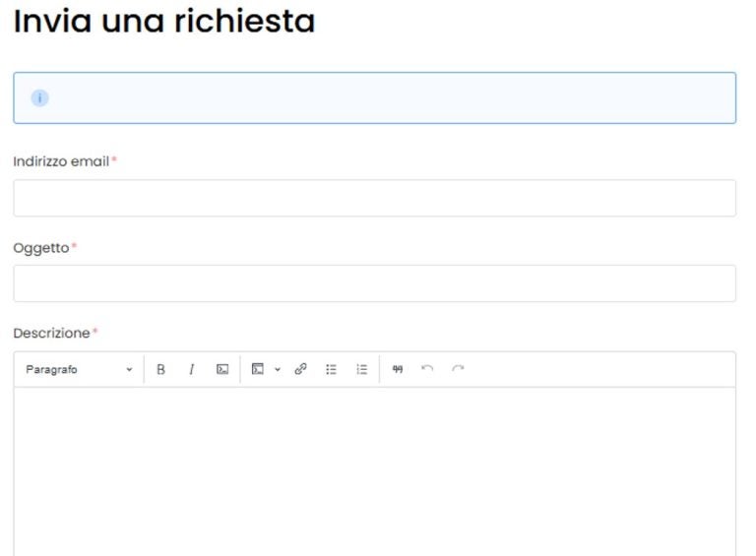Toggle italic formatting in the editor toolbar
The width and height of the screenshot is (756, 556).
coord(191,369)
